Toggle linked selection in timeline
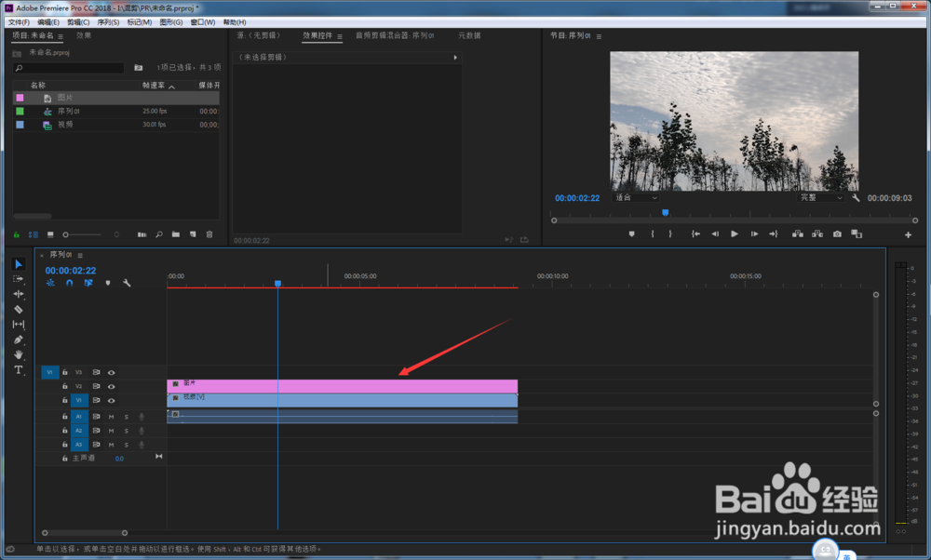931x560 pixels. (x=88, y=283)
